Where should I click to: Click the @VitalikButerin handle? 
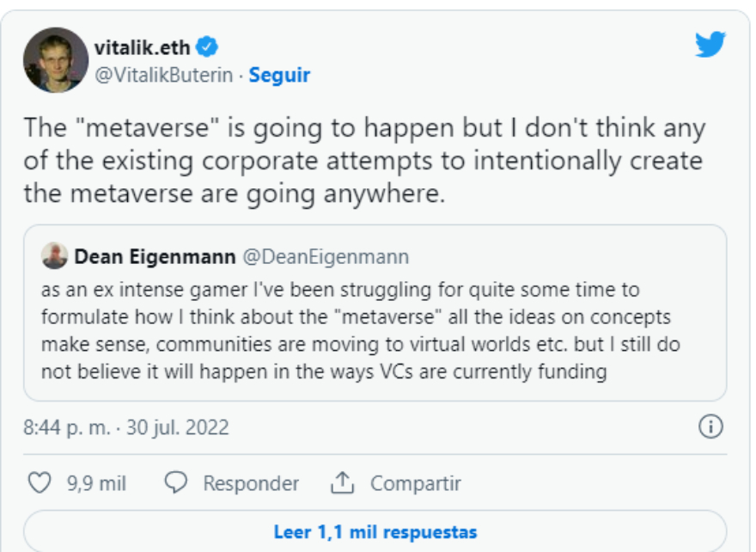[163, 76]
